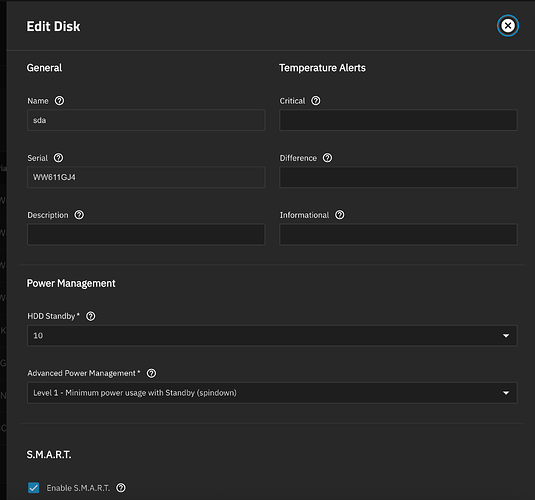Show help for Advanced Power Management

pos(151,373)
